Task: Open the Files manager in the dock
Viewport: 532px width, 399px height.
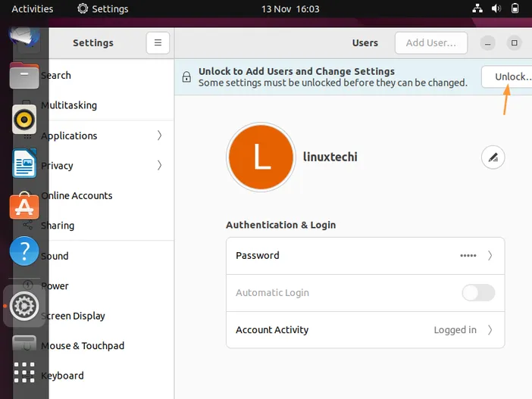Action: click(x=24, y=76)
